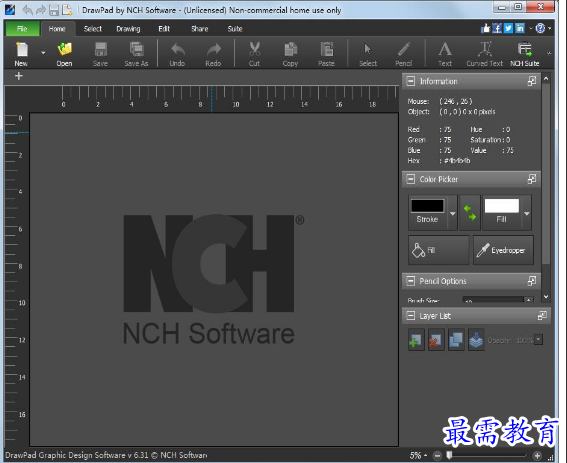Viewport: 567px width, 463px height.
Task: Activate the Eyedropper tool
Action: pyautogui.click(x=503, y=250)
